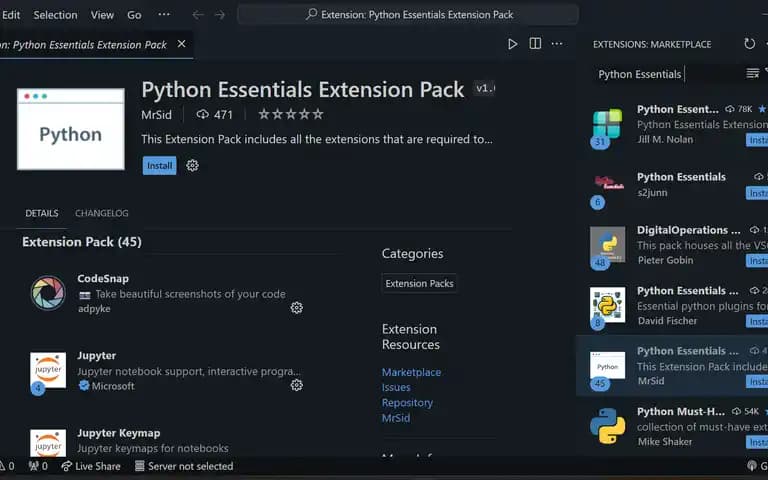Refresh the Extensions Marketplace list
768x480 pixels.
749,44
